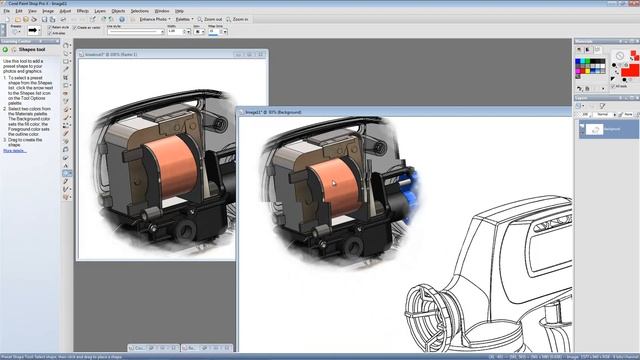Toggle the Retain style checkbox
Screen dimensions: 640x360
49,27
